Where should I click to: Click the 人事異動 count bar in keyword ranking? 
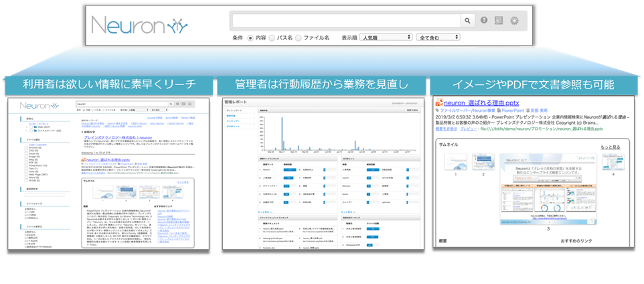(x=289, y=178)
